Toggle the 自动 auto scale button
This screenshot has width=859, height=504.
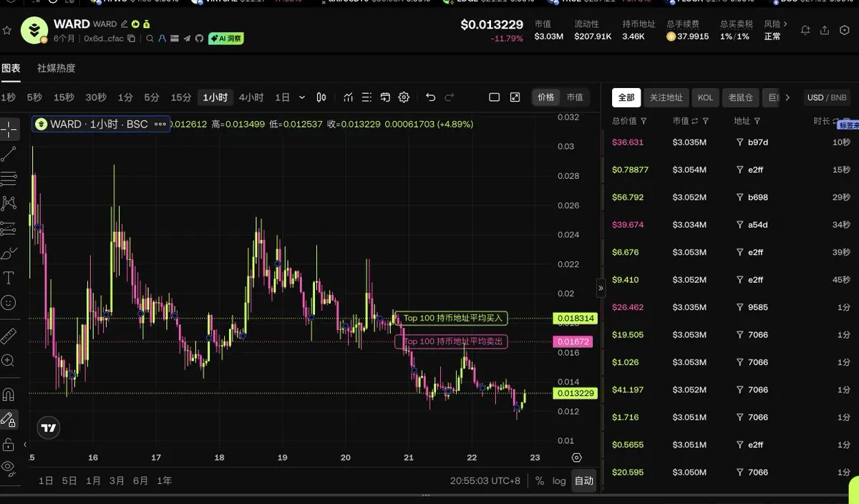point(583,481)
